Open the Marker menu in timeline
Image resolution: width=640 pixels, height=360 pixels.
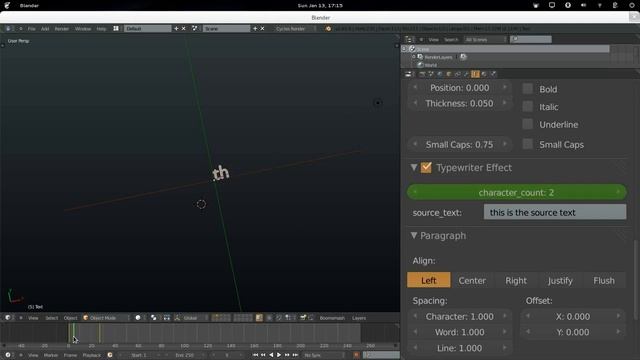pos(51,355)
